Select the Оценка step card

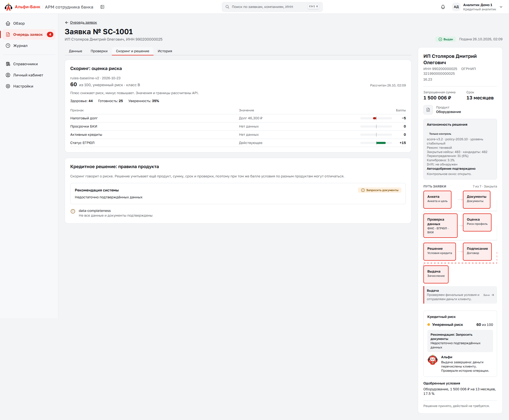(477, 222)
